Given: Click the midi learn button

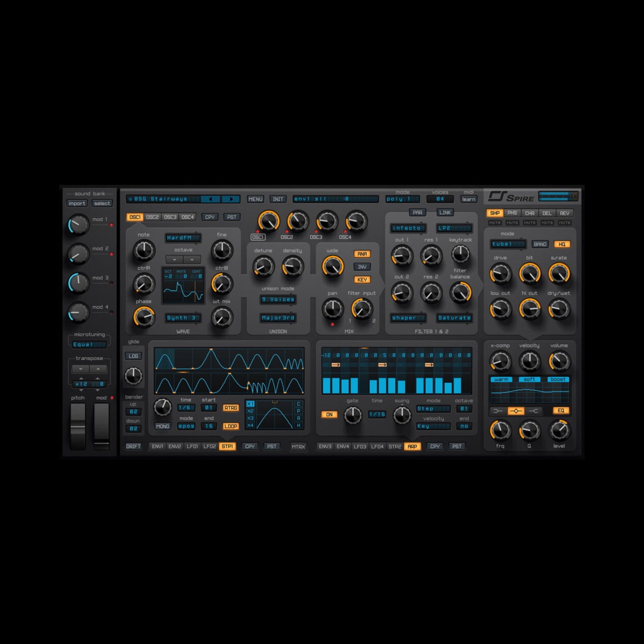Looking at the screenshot, I should tap(468, 199).
